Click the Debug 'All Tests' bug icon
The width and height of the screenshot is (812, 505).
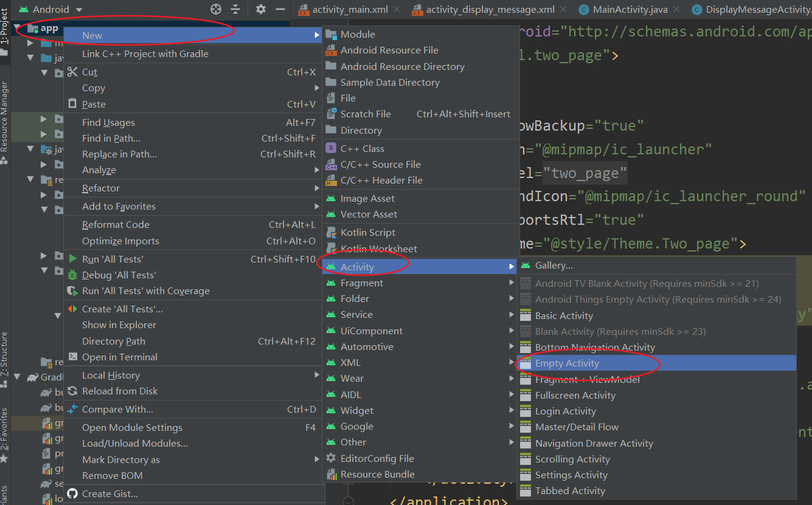tap(73, 275)
